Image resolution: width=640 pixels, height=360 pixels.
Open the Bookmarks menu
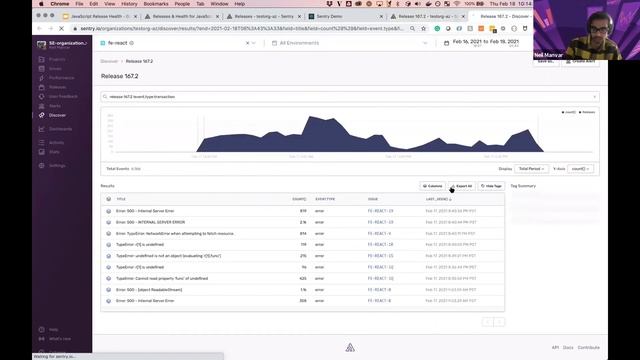pyautogui.click(x=156, y=4)
